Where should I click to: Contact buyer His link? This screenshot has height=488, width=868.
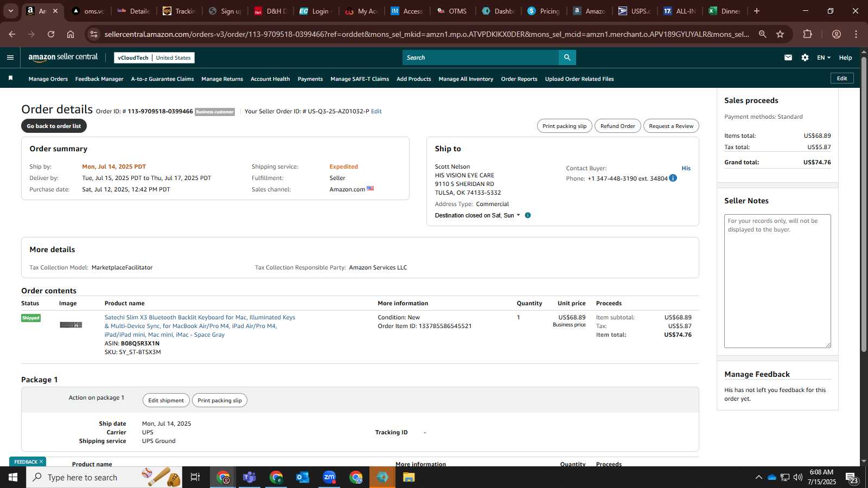686,168
